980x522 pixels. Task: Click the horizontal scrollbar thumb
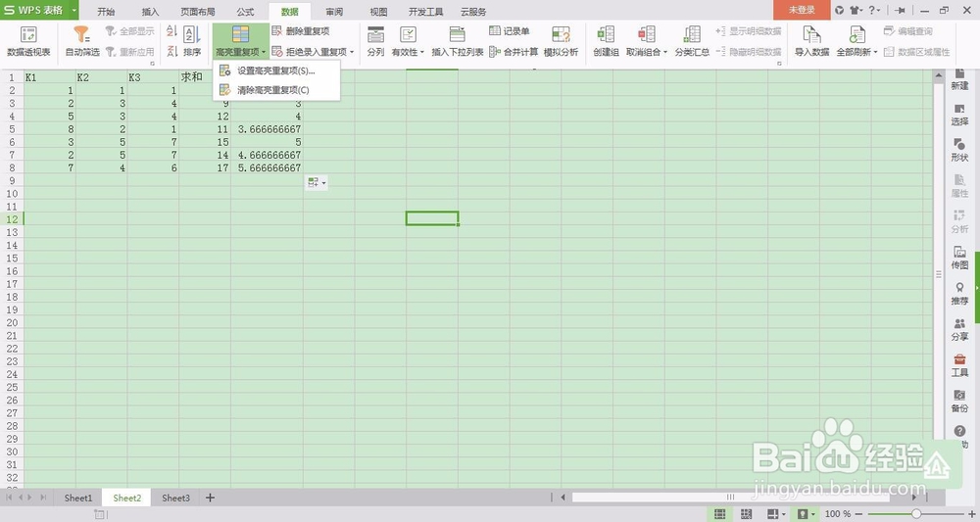pos(731,497)
